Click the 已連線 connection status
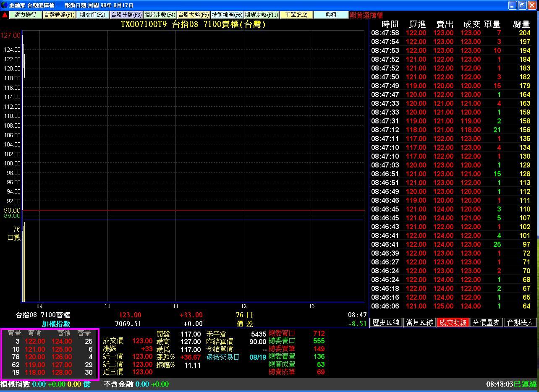 point(525,384)
